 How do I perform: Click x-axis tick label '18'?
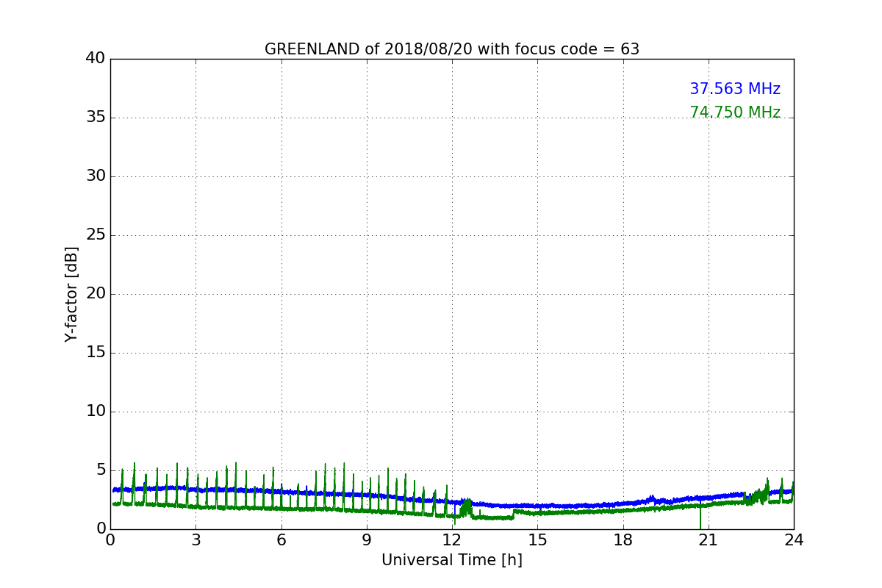623,540
